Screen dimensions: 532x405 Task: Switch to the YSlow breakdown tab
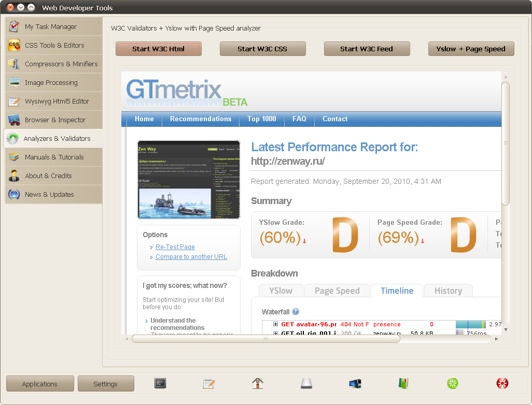(x=281, y=291)
